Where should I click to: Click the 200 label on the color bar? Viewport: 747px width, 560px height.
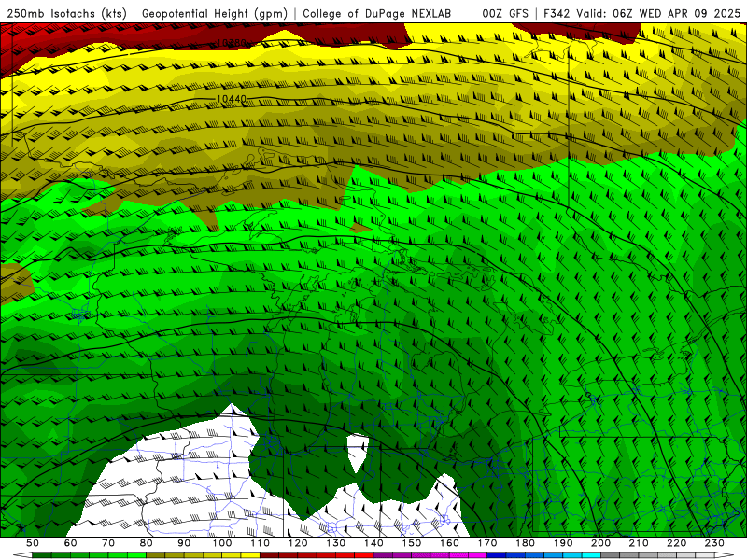(600, 543)
